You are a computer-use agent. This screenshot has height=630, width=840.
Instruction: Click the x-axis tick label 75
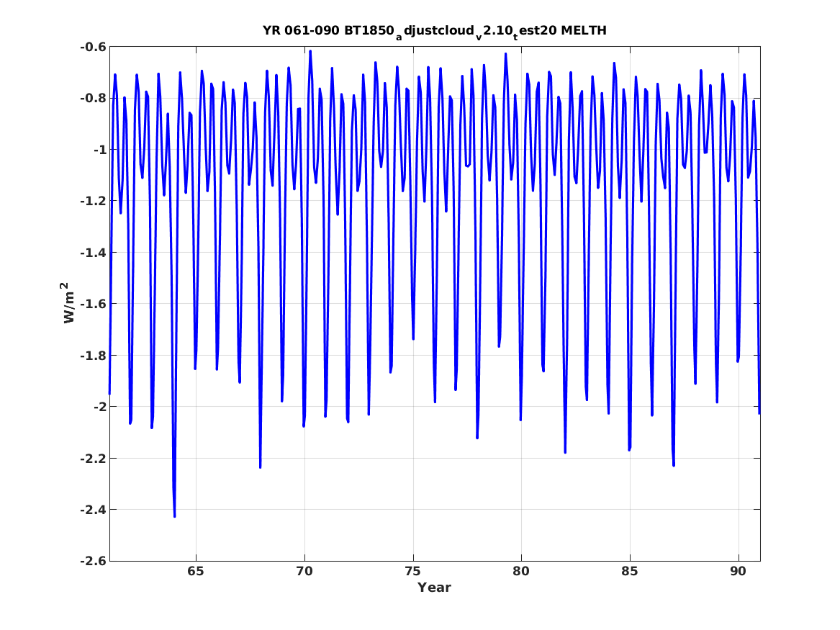(413, 571)
